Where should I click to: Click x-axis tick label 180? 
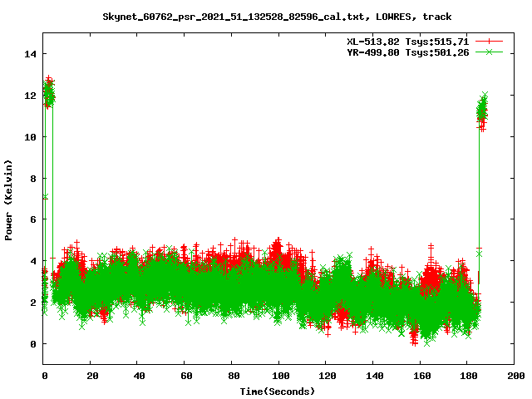469,376
